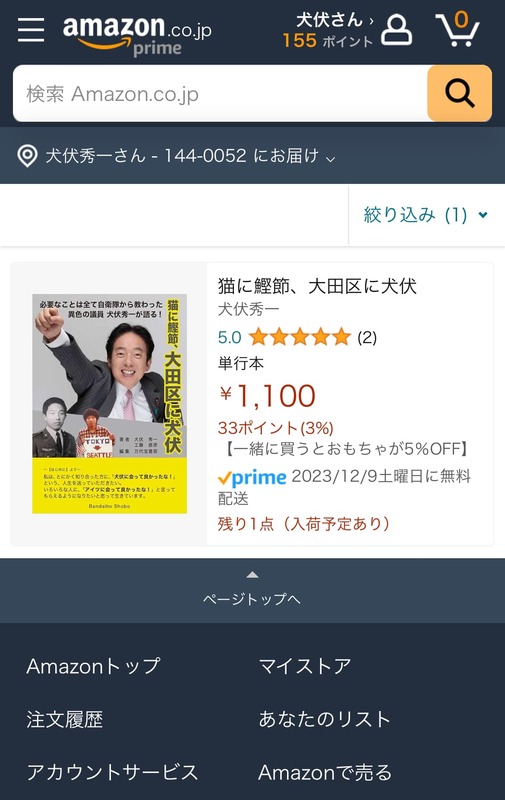Tap the delivery location pin icon
This screenshot has height=800, width=505.
[x=27, y=156]
